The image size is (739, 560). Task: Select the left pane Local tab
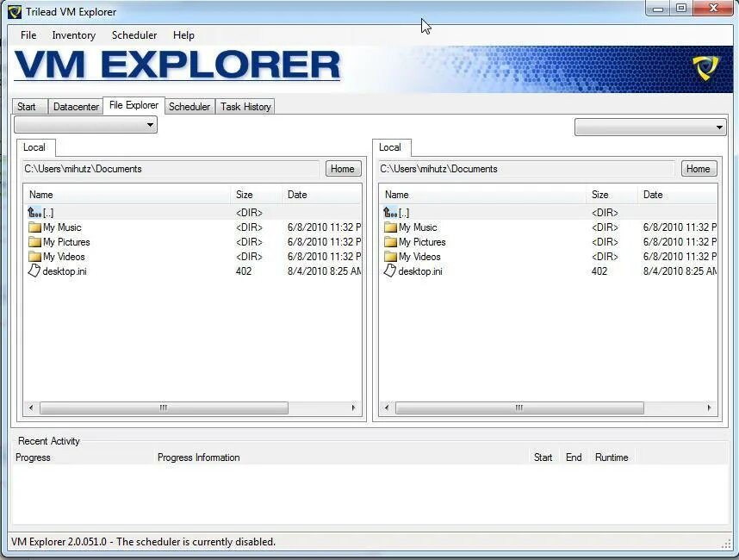click(34, 147)
